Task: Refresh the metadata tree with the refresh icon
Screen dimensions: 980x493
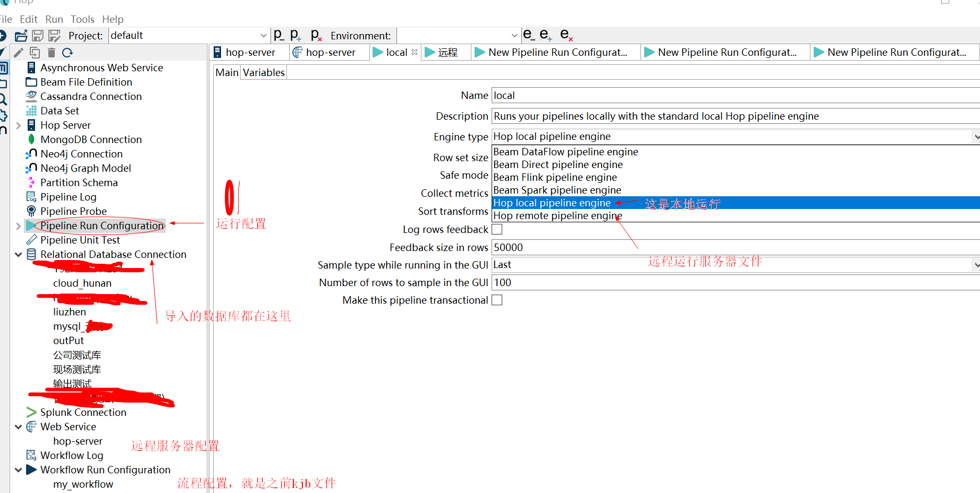Action: pyautogui.click(x=67, y=52)
